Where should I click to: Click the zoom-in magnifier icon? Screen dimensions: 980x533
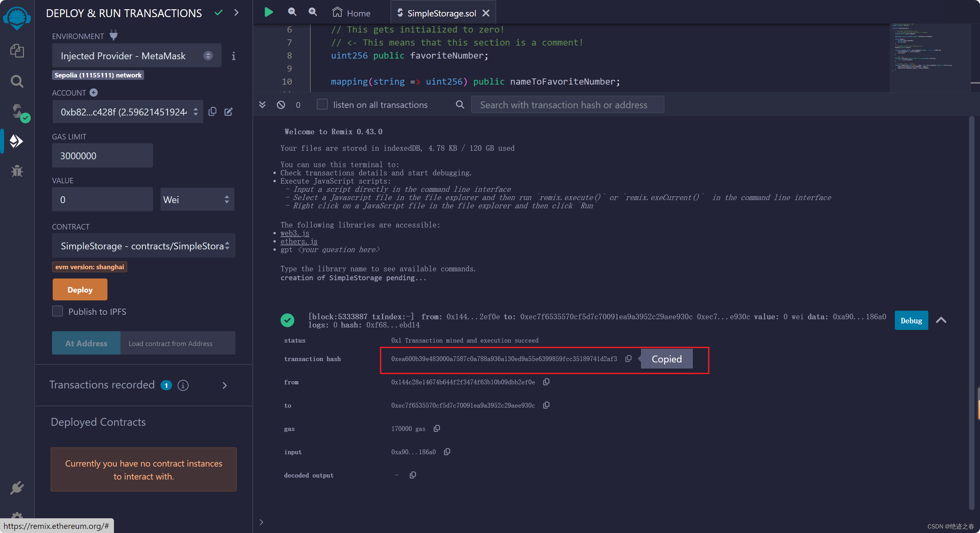312,12
